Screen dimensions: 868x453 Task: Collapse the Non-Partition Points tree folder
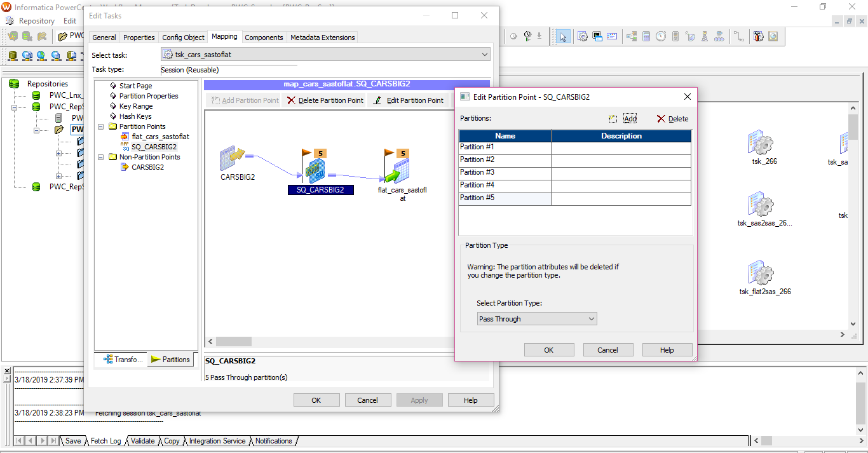tap(101, 157)
